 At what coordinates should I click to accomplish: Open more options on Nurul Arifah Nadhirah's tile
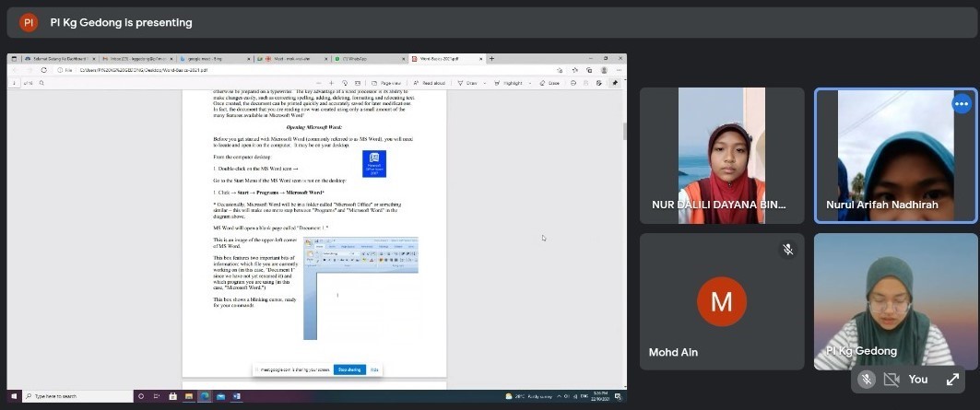[x=962, y=103]
